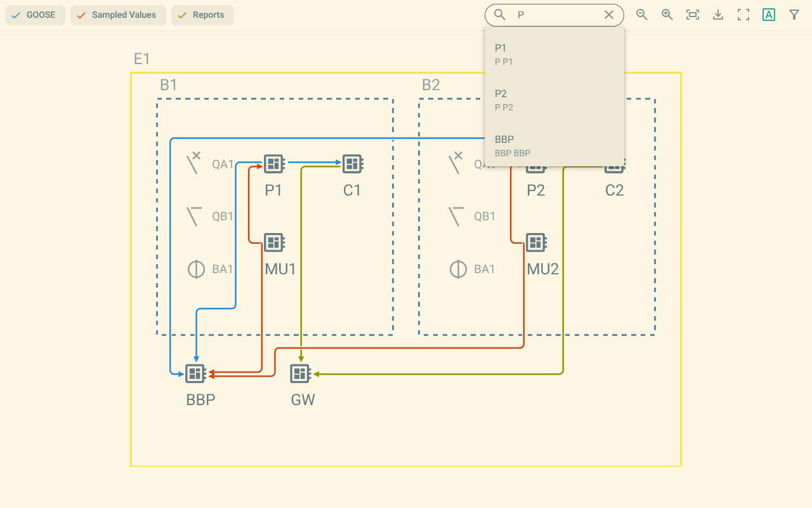Zoom out of the diagram

point(642,15)
